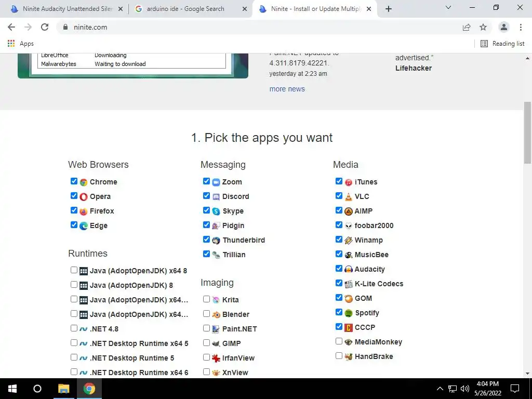The width and height of the screenshot is (532, 399).
Task: Click the MusicBee app icon
Action: [349, 255]
